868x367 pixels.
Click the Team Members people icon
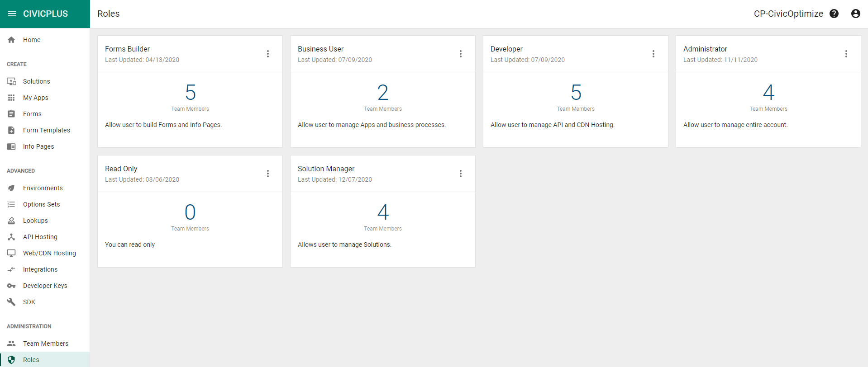[11, 343]
